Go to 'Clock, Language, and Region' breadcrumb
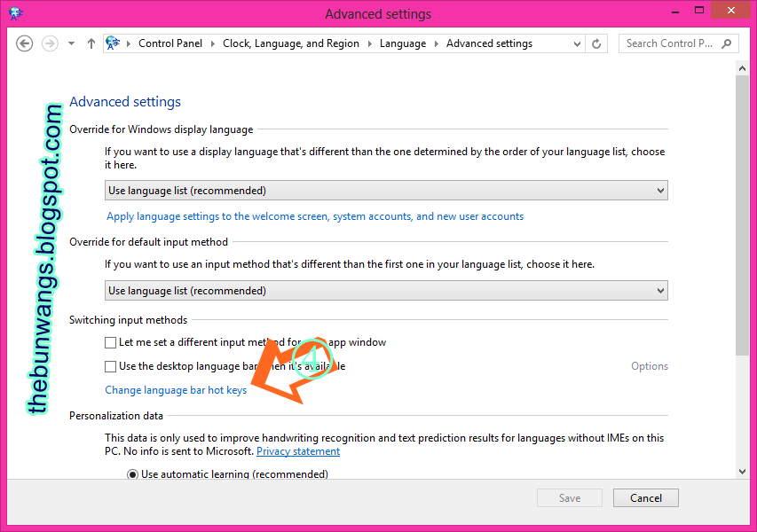Viewport: 757px width, 532px height. click(x=290, y=43)
